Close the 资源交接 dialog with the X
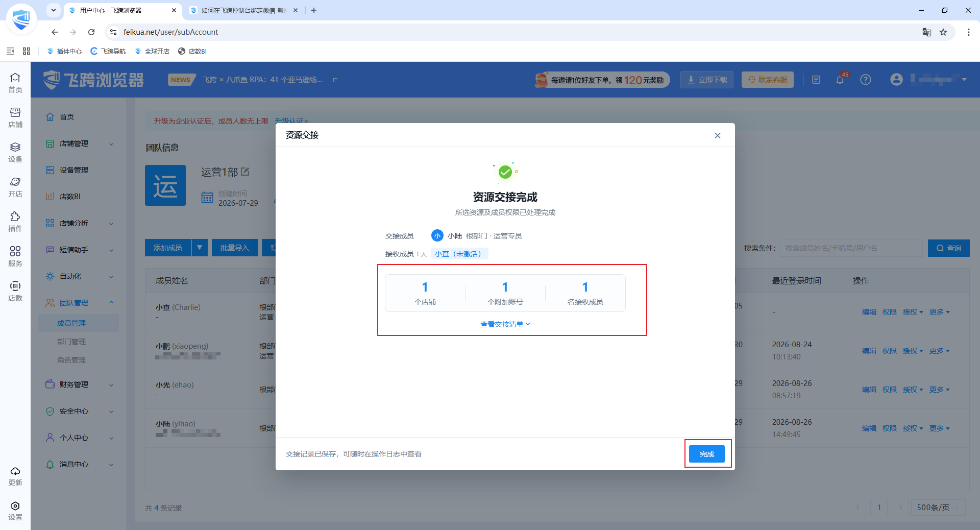Image resolution: width=980 pixels, height=530 pixels. 717,135
